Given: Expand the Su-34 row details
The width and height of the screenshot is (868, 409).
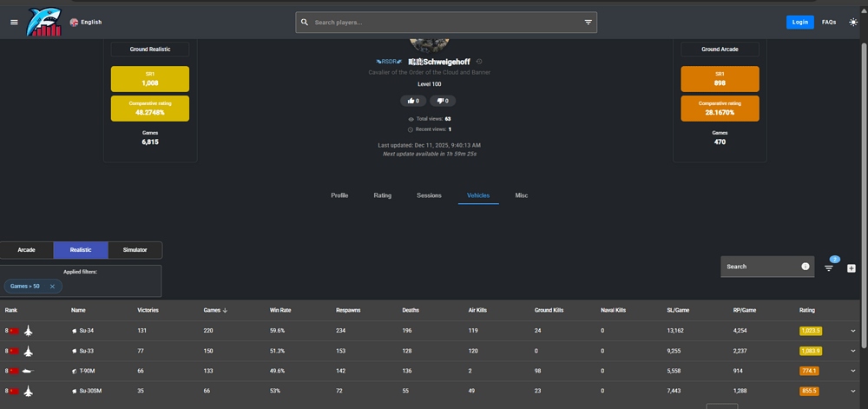Looking at the screenshot, I should coord(853,331).
